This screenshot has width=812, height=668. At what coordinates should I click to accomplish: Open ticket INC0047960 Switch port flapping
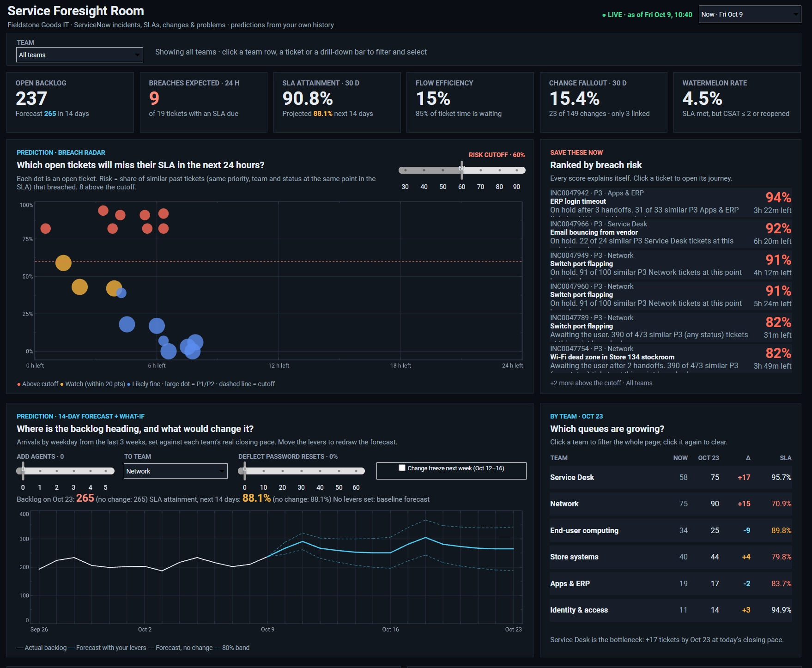pyautogui.click(x=671, y=296)
